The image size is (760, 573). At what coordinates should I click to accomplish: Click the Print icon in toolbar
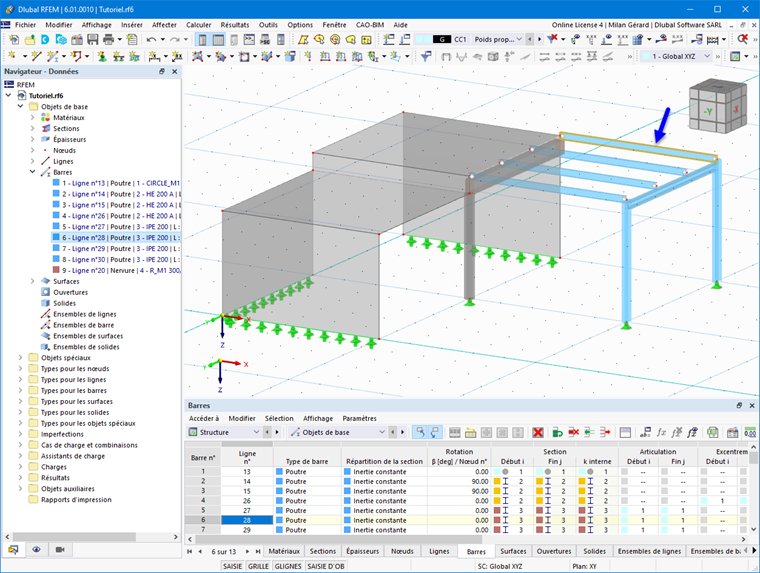pyautogui.click(x=108, y=39)
